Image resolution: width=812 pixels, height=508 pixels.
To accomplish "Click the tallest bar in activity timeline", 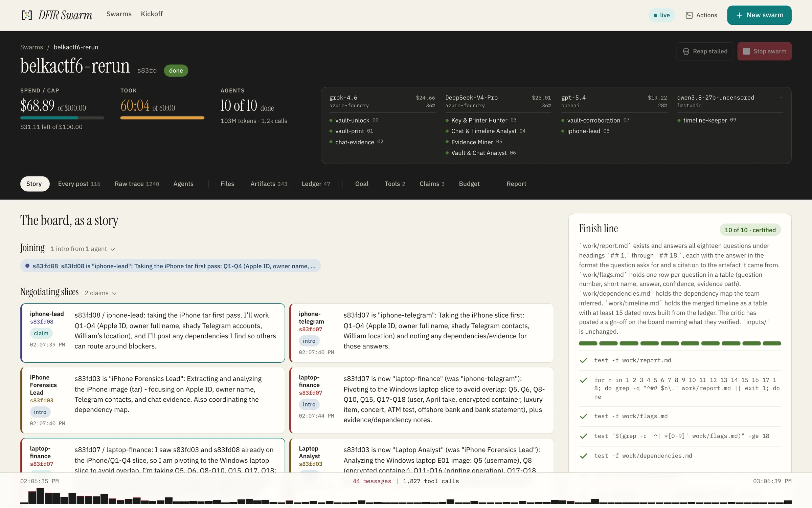I will tap(40, 496).
